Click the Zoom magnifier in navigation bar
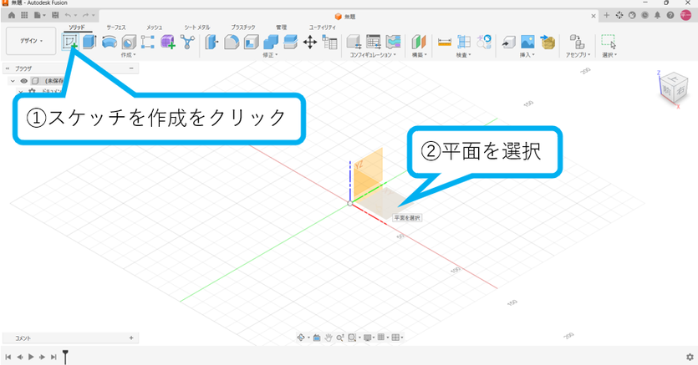This screenshot has height=365, width=698. click(340, 338)
